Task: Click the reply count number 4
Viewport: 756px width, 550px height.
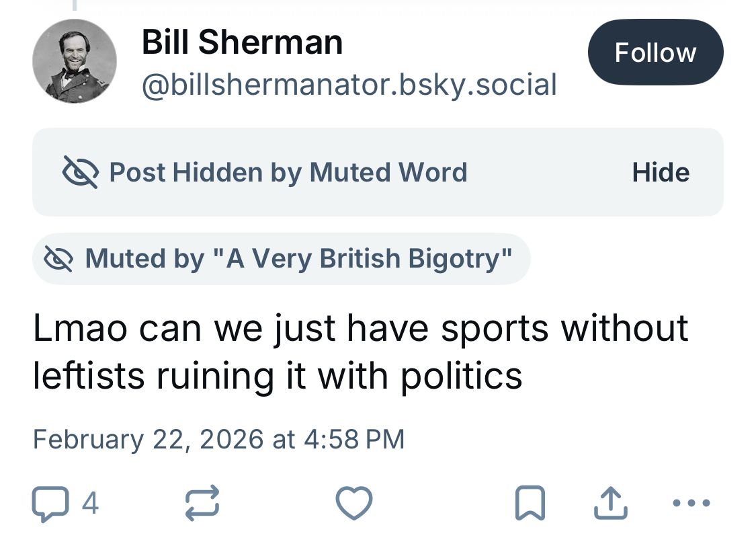Action: pyautogui.click(x=90, y=504)
